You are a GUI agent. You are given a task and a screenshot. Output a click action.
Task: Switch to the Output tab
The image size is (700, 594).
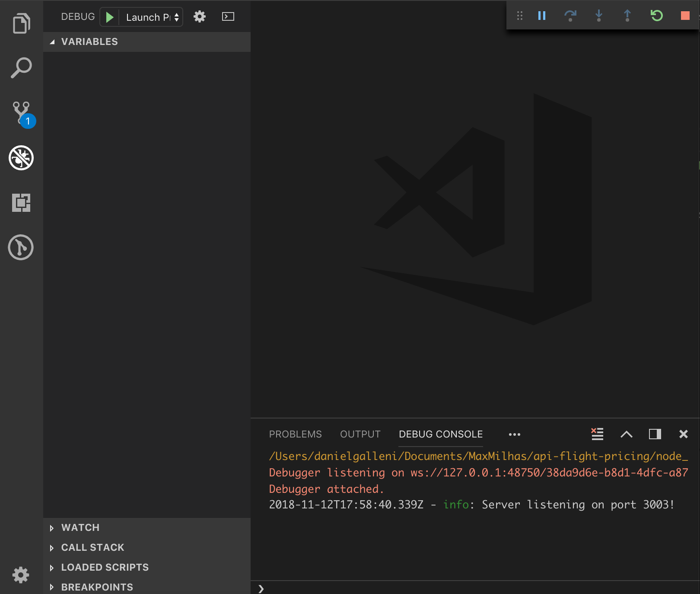[x=360, y=434]
